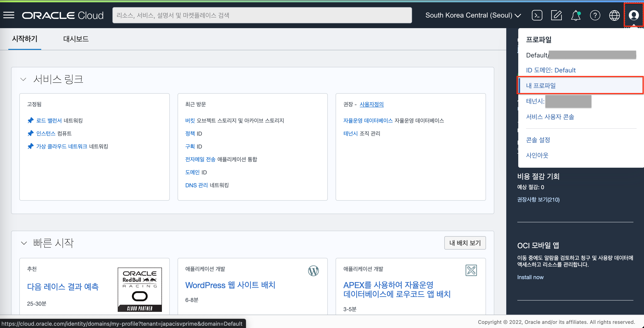Open the 테넌시 조직 관리 link
This screenshot has height=328, width=644.
(350, 134)
